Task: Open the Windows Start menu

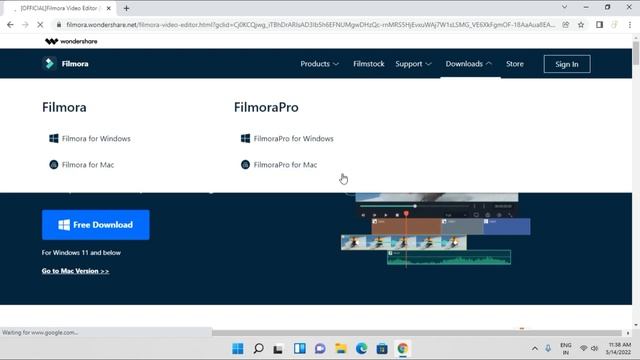Action: [238, 348]
